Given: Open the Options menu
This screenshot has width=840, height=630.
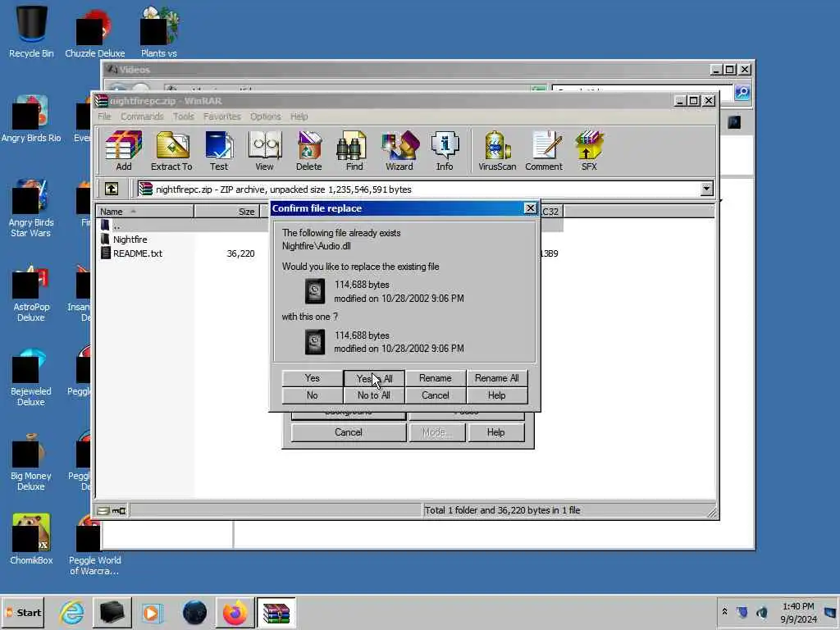Looking at the screenshot, I should coord(265,116).
